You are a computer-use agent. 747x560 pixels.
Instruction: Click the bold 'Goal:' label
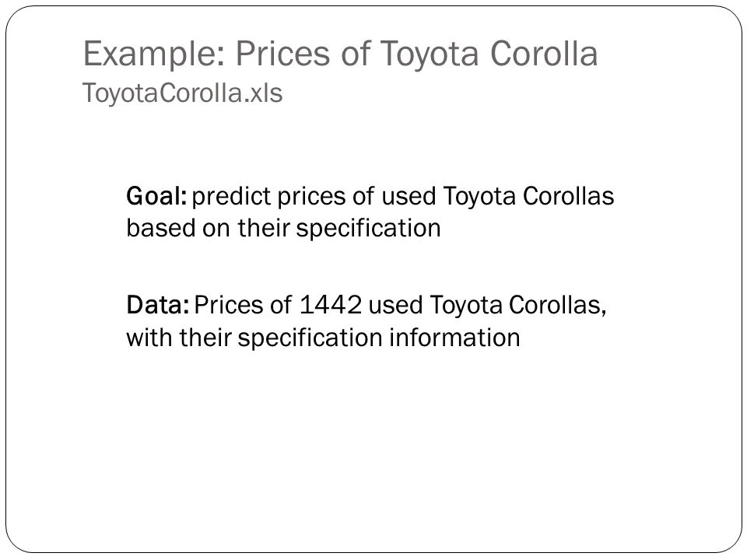point(156,196)
